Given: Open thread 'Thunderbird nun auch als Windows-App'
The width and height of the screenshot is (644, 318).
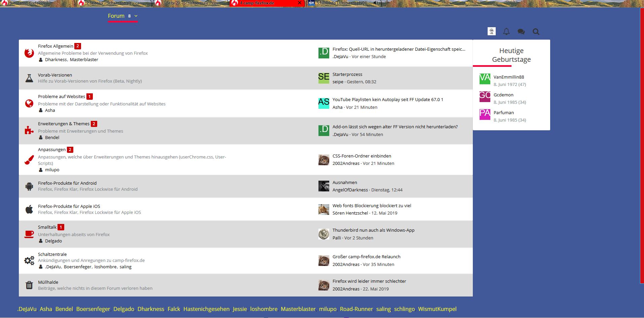Looking at the screenshot, I should tap(373, 230).
